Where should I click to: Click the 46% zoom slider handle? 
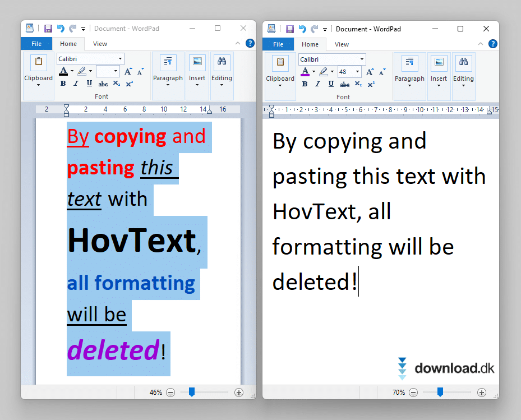pyautogui.click(x=192, y=392)
